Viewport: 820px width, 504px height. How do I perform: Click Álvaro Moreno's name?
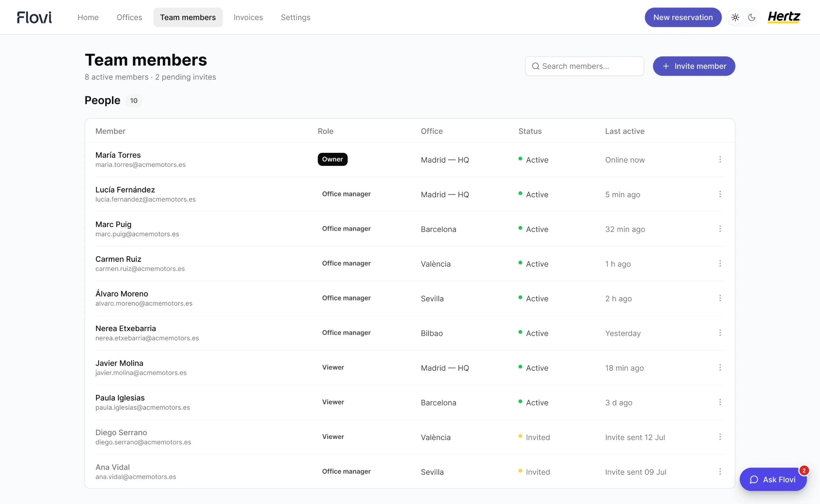pyautogui.click(x=122, y=294)
